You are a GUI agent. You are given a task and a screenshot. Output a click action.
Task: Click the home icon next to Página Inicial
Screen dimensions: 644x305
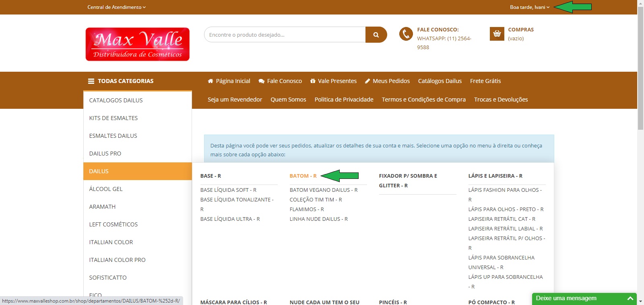coord(211,81)
